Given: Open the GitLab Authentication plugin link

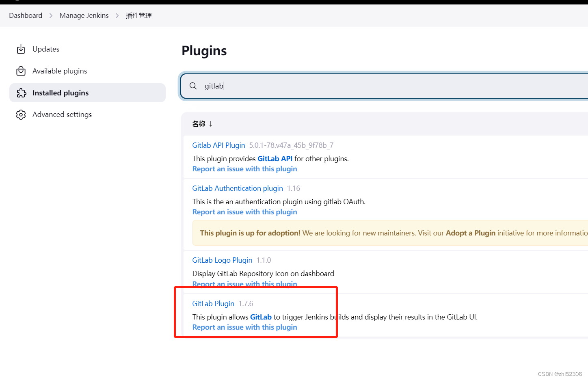Looking at the screenshot, I should point(238,188).
